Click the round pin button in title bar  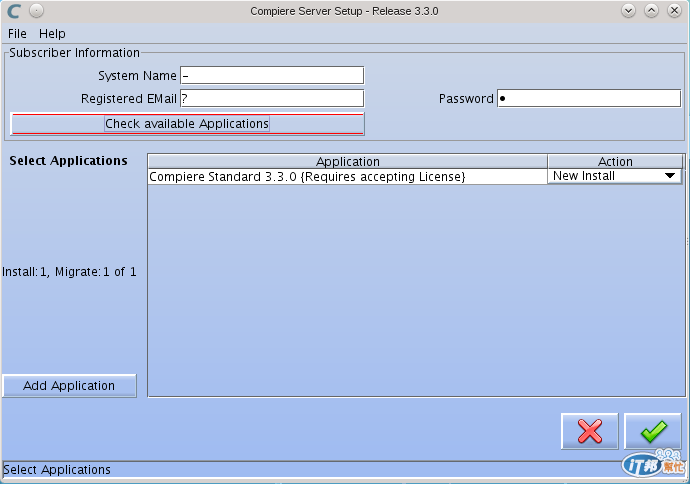click(37, 11)
